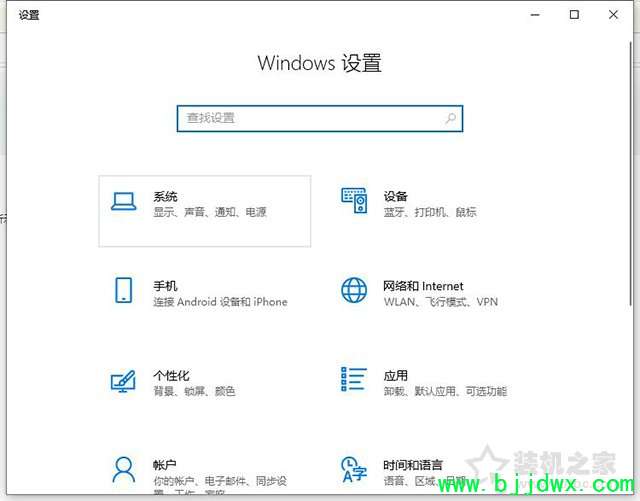Open the Network globe icon

point(354,290)
